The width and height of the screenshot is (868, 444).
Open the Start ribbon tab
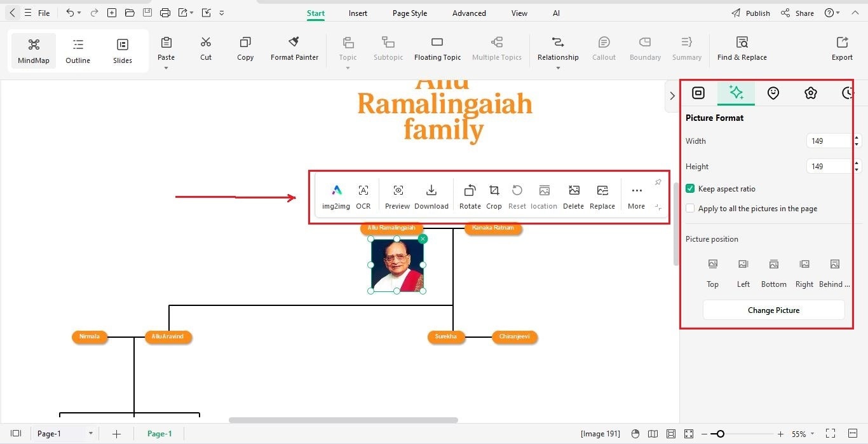316,13
